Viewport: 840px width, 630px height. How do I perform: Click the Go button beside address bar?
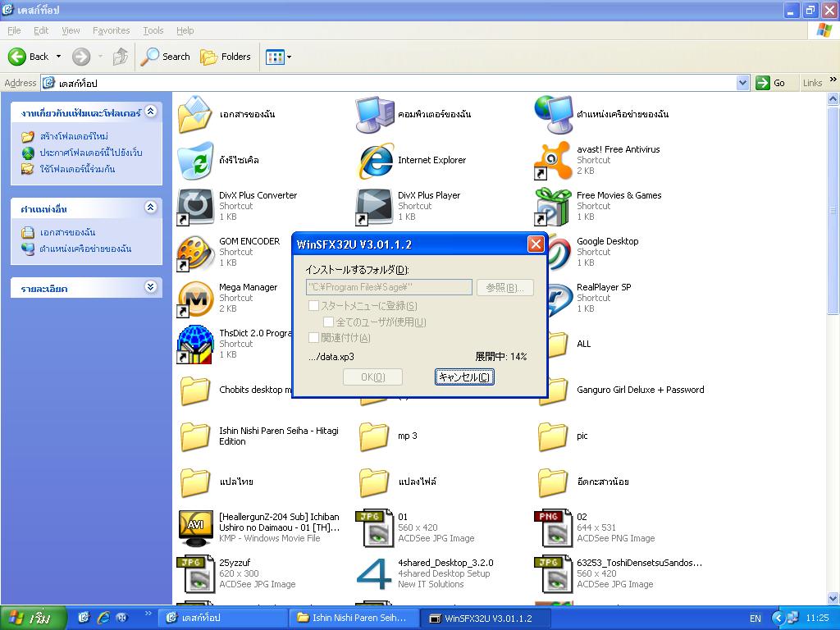click(x=771, y=83)
